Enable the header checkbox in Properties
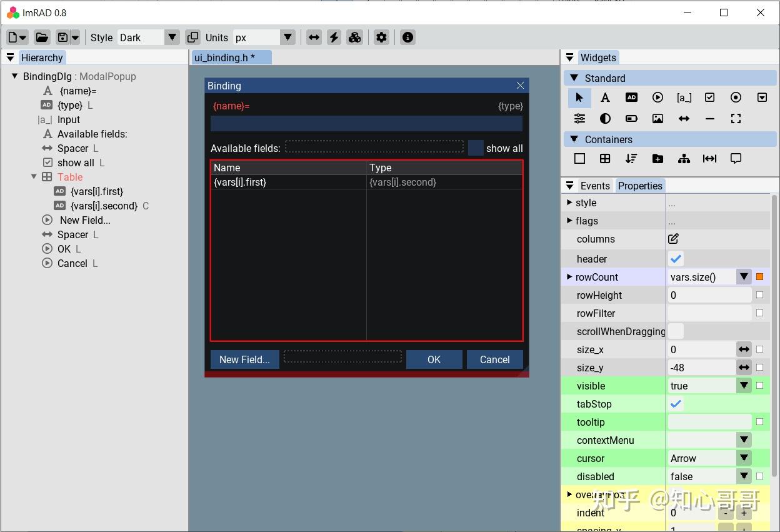The height and width of the screenshot is (532, 780). coord(676,258)
